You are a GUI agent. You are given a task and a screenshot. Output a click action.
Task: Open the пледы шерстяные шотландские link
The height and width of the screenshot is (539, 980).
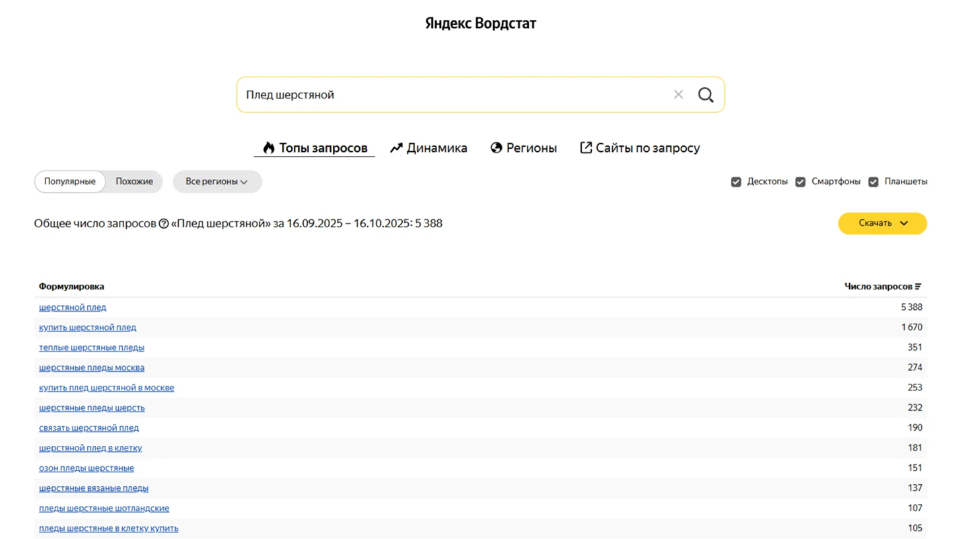[x=104, y=509]
